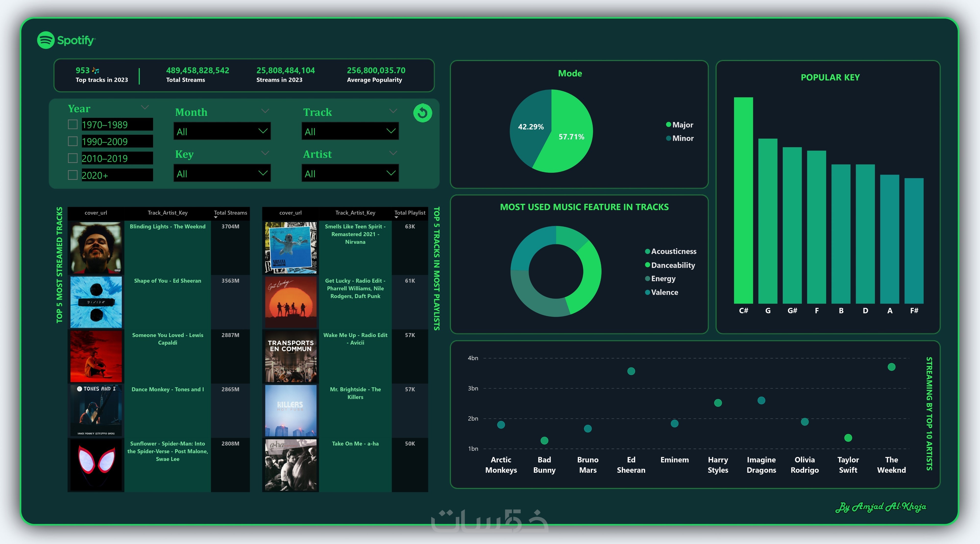Image resolution: width=980 pixels, height=544 pixels.
Task: Enable the 2010–2019 year filter
Action: [73, 158]
